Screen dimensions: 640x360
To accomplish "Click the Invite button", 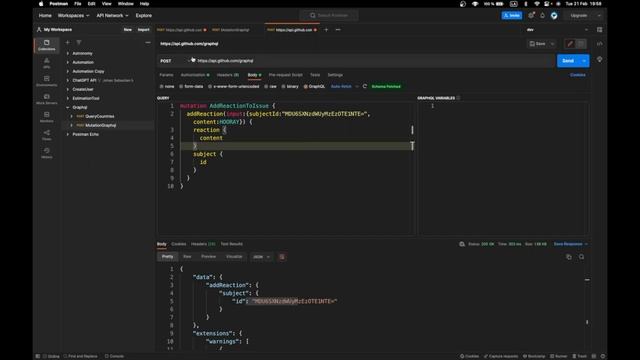I will pos(512,16).
